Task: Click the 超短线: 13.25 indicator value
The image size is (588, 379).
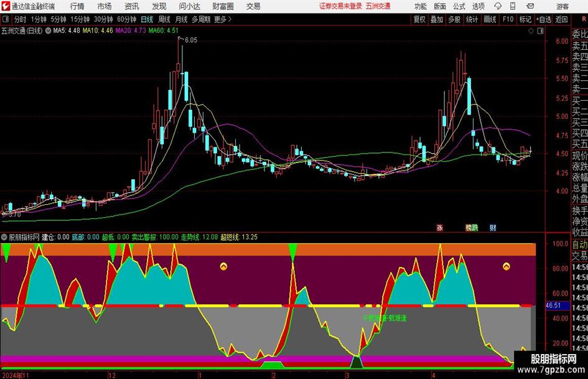Action: click(x=239, y=237)
